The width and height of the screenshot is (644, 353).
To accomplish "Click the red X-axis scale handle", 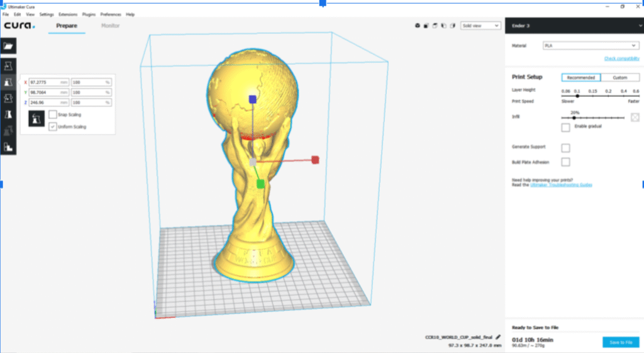I will (315, 160).
